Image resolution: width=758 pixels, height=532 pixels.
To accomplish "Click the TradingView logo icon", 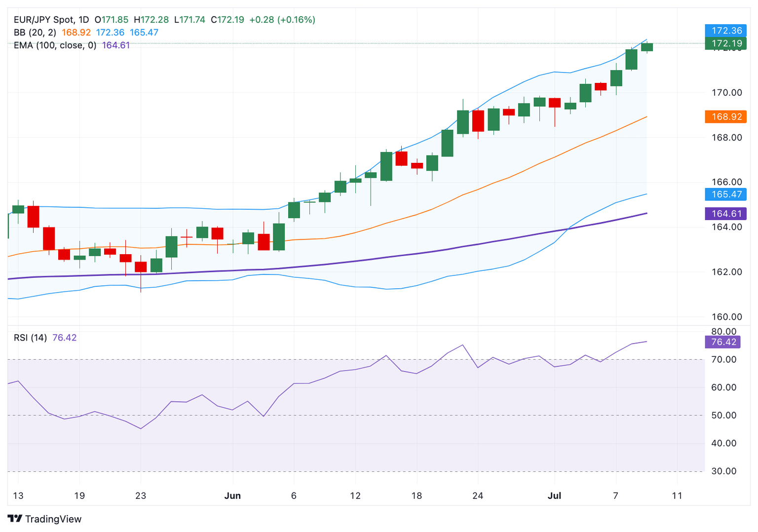I will pos(15,519).
